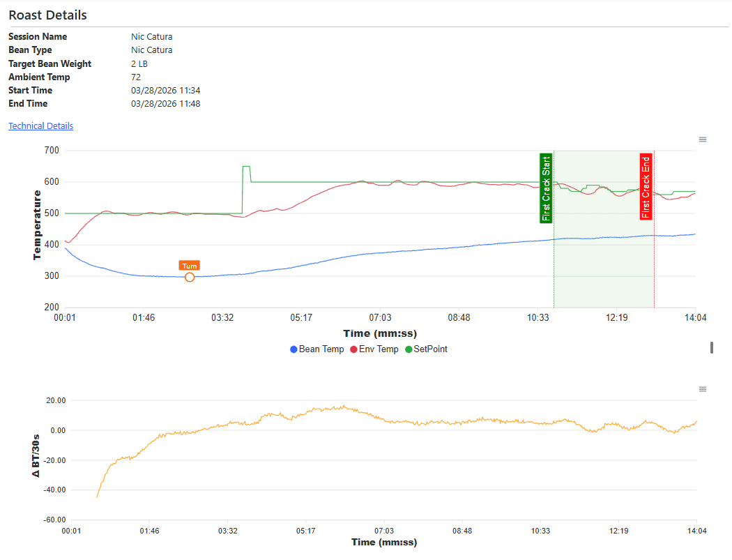Screen dimensions: 732x560
Task: Click the Ambient Temp value 72
Action: (x=135, y=77)
